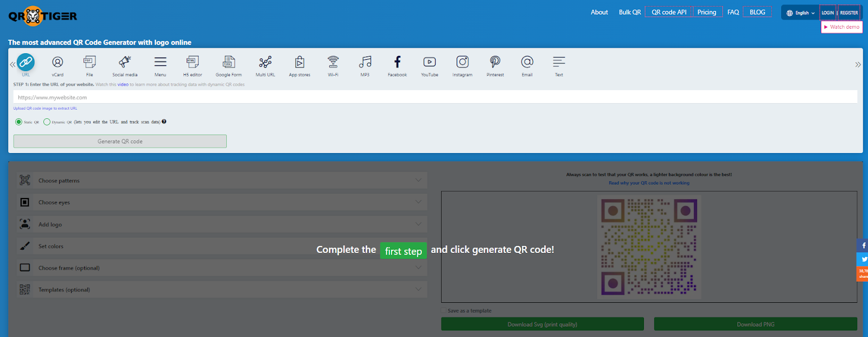Open the English language dropdown
The image size is (868, 337).
pyautogui.click(x=800, y=13)
